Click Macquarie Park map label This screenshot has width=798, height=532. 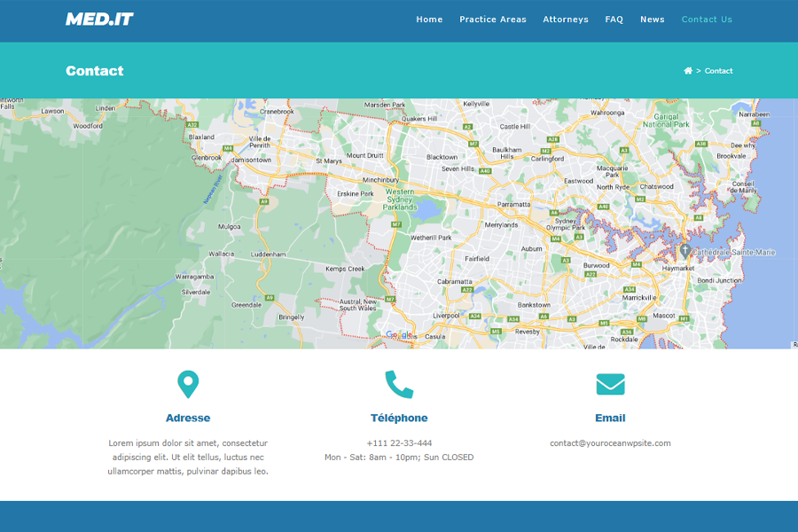pos(612,171)
